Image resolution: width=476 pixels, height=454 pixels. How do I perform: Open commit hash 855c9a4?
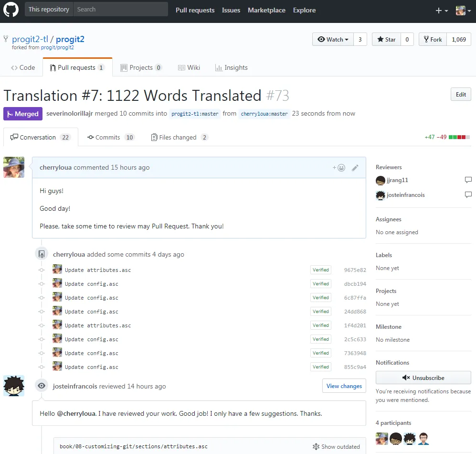(x=355, y=367)
